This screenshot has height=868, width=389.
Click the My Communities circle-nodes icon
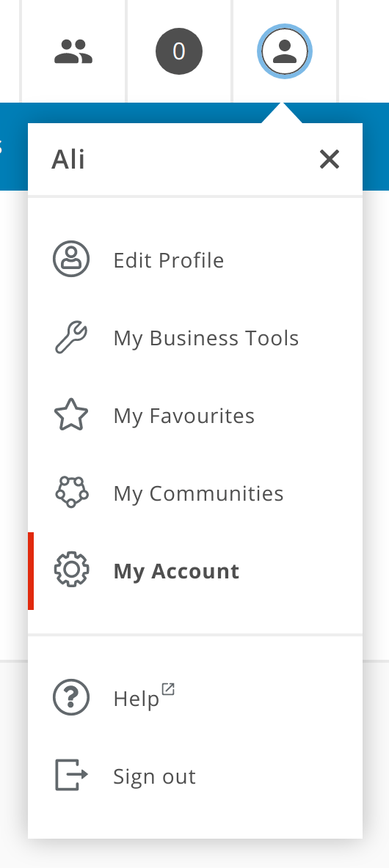71,492
